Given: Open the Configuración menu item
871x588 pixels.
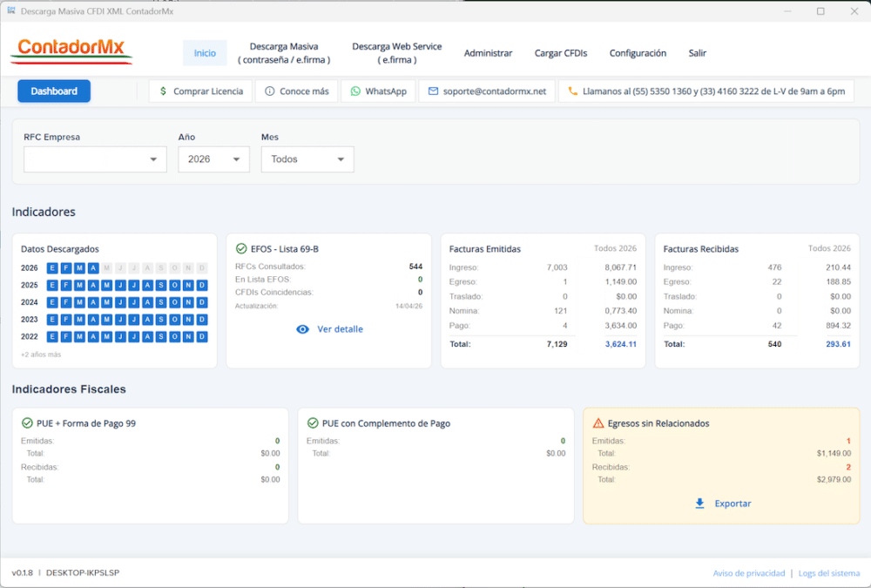Looking at the screenshot, I should click(638, 53).
